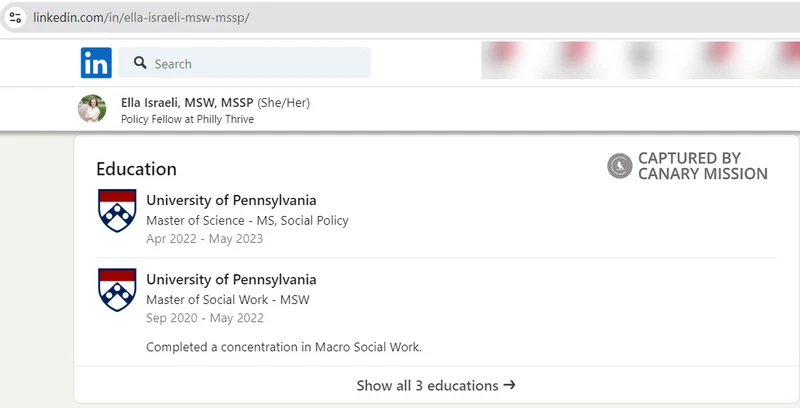This screenshot has width=800, height=408.
Task: Click the Education section heading
Action: [x=136, y=169]
